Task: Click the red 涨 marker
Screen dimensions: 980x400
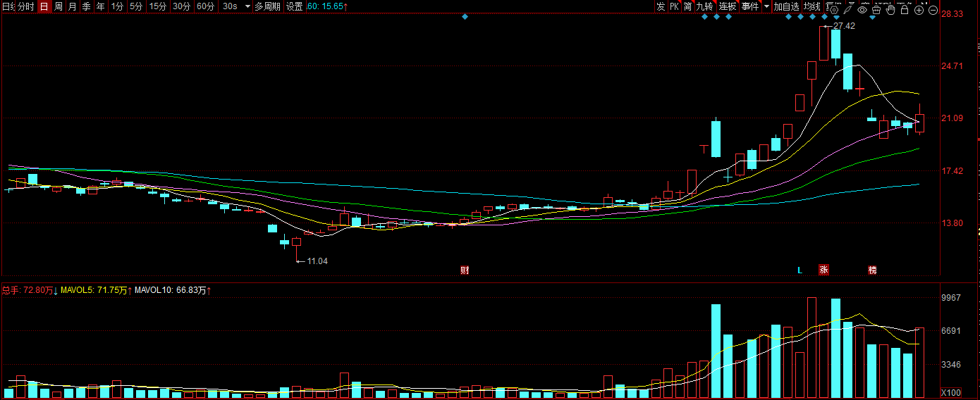Action: [823, 270]
